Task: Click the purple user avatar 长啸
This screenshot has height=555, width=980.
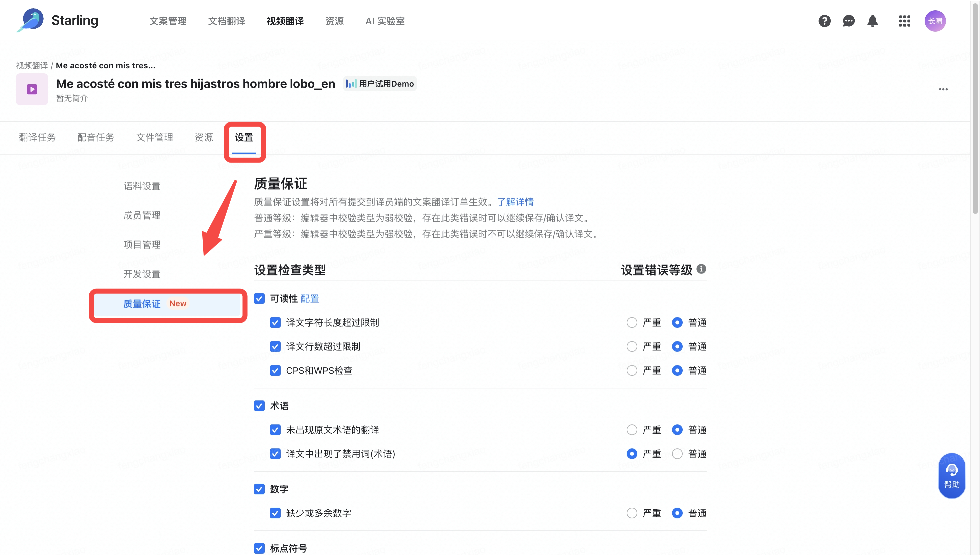Action: point(935,21)
